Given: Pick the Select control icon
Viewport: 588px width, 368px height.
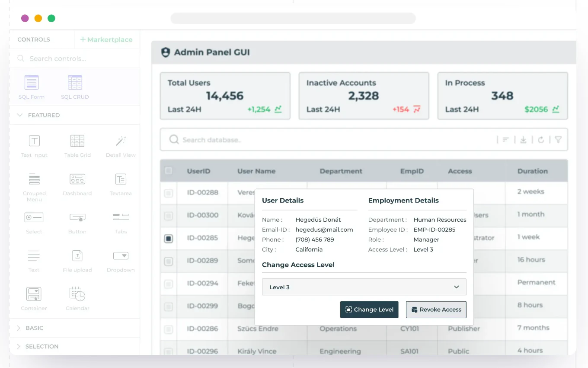Looking at the screenshot, I should point(34,217).
